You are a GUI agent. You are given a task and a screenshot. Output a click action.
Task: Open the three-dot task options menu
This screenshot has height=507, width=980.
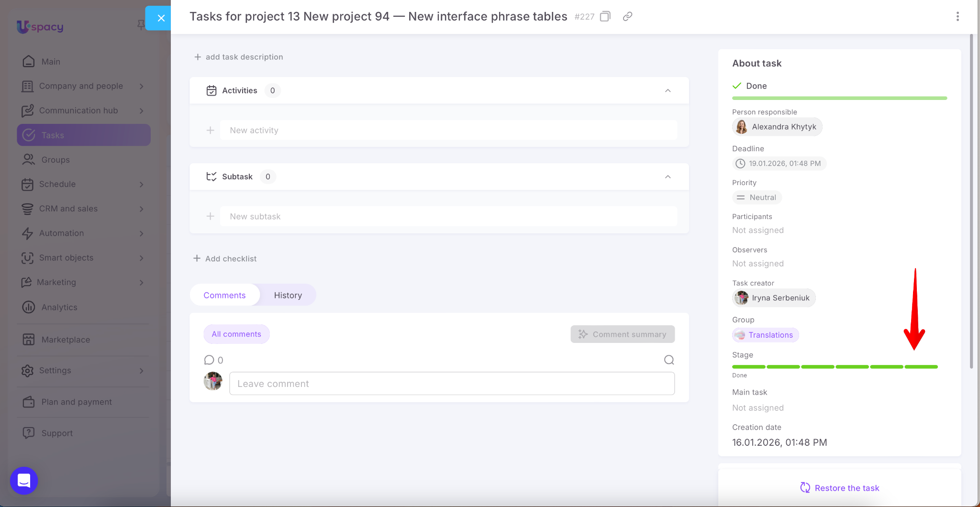point(957,17)
